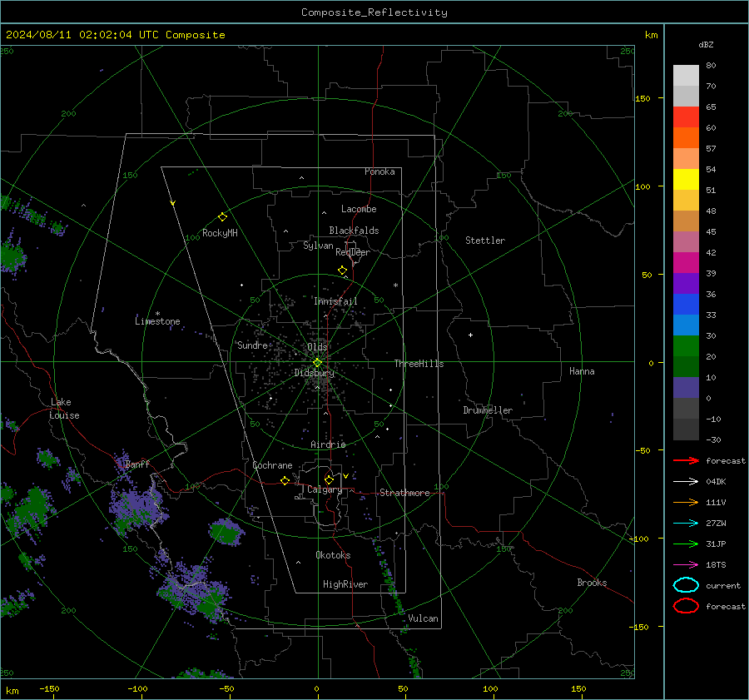The width and height of the screenshot is (749, 700).
Task: Click the Lacombe city label
Action: 359,209
